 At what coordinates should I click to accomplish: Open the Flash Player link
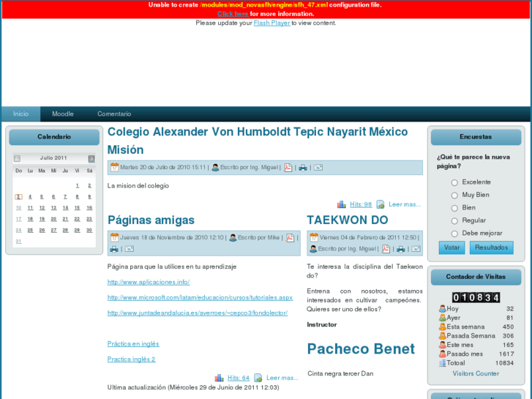point(271,23)
